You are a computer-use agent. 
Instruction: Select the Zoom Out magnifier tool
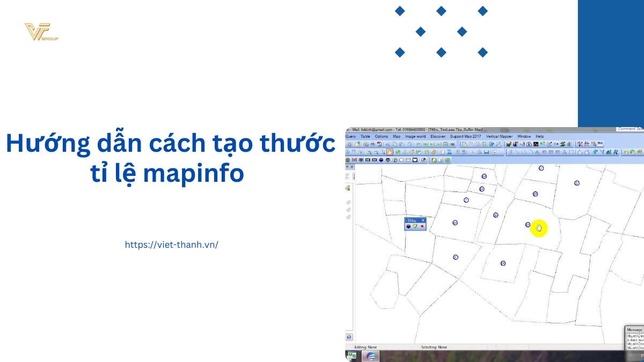pyautogui.click(x=376, y=152)
